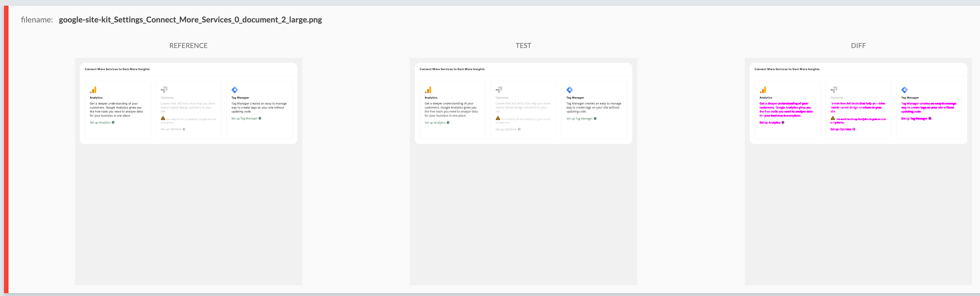The height and width of the screenshot is (296, 980).
Task: Click the 'filename:' label
Action: click(37, 20)
